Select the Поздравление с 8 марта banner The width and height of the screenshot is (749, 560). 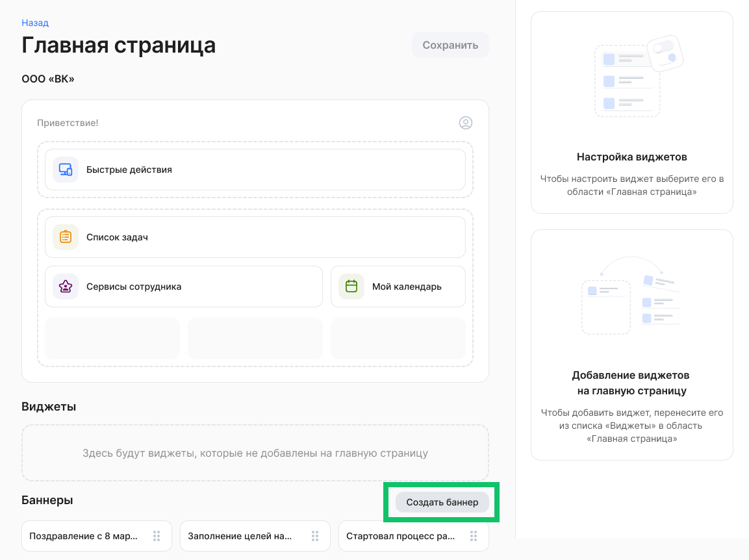click(84, 536)
